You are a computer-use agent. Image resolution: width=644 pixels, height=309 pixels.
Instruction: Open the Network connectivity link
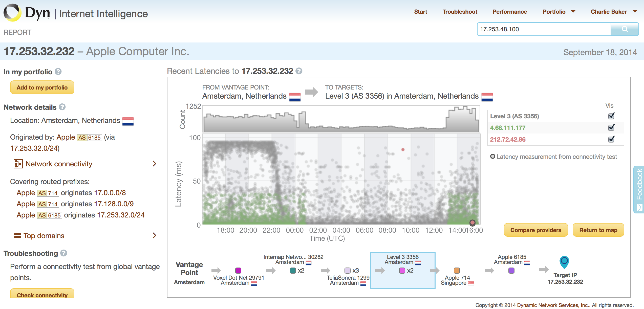coord(59,164)
